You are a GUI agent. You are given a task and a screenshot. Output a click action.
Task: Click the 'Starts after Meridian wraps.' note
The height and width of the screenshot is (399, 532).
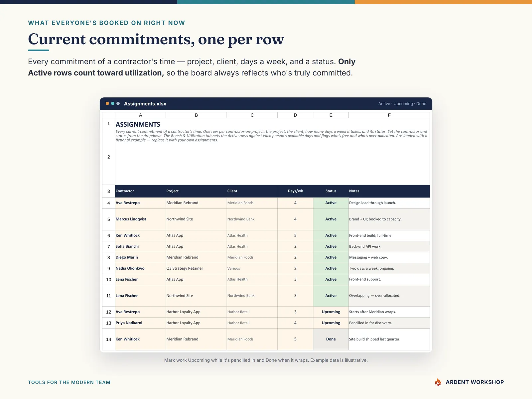[x=389, y=312]
